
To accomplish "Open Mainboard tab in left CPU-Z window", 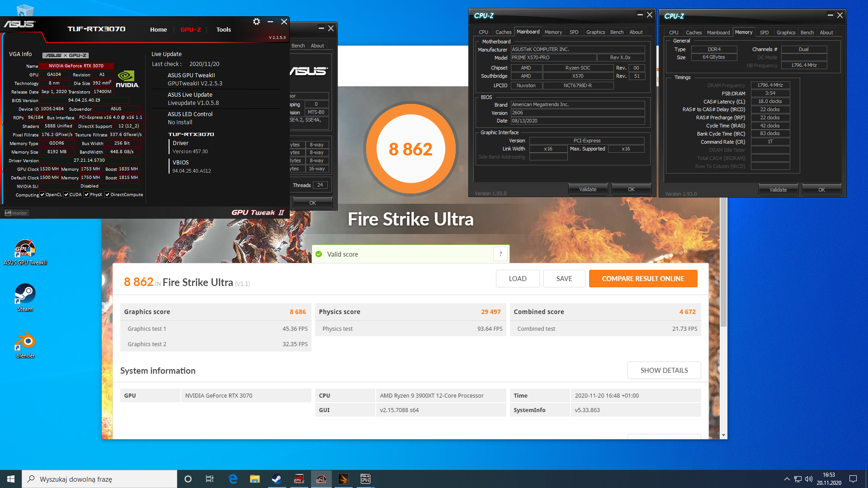I will click(x=528, y=32).
